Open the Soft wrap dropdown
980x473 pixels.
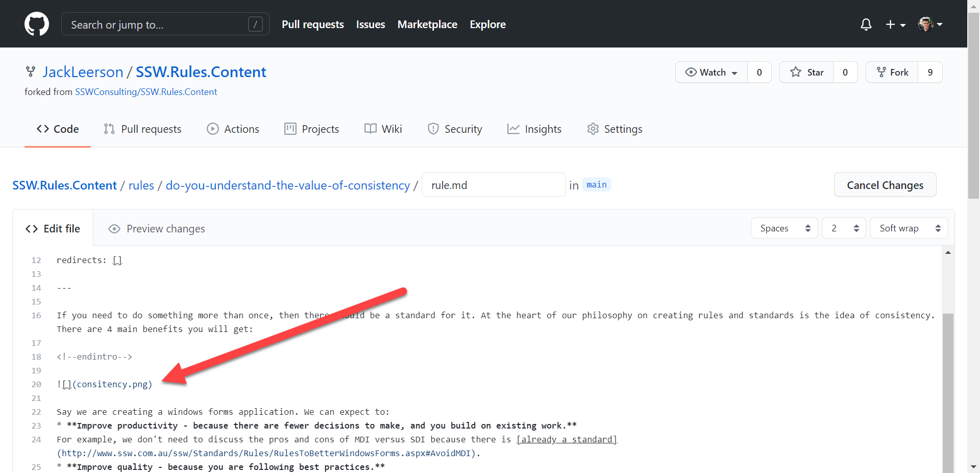click(909, 228)
